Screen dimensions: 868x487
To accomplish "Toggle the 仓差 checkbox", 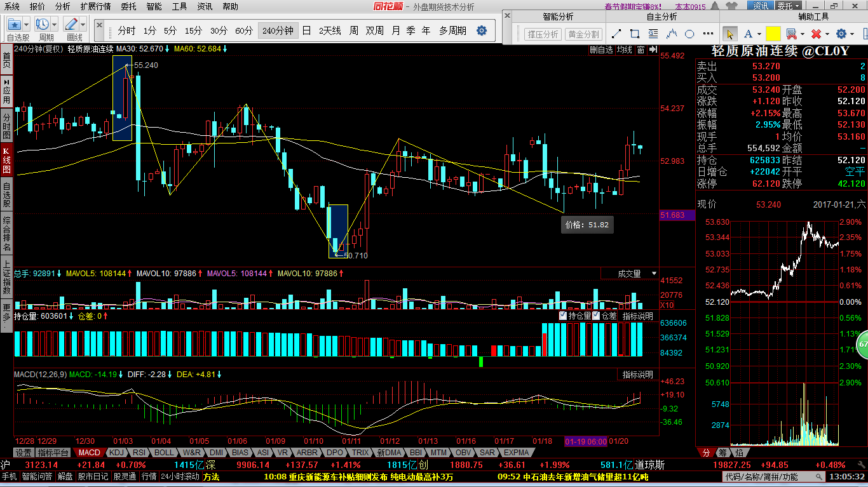I will click(x=596, y=316).
